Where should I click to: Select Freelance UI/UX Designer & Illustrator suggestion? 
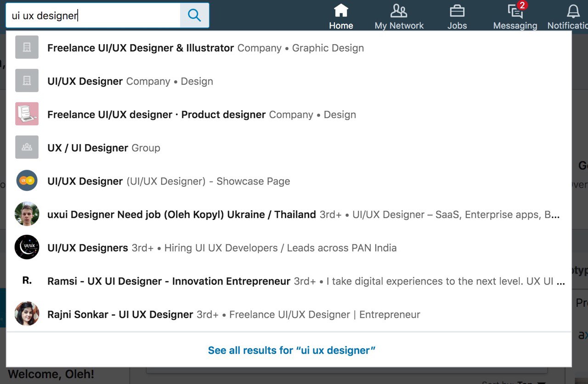coord(141,48)
